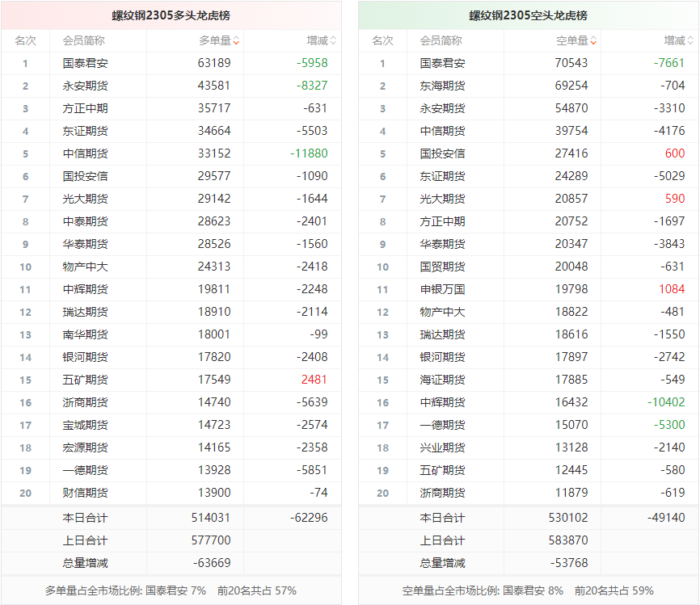The image size is (700, 605).
Task: Select 螺纹钢2305多头龙虎榜 title tab
Action: pos(171,15)
